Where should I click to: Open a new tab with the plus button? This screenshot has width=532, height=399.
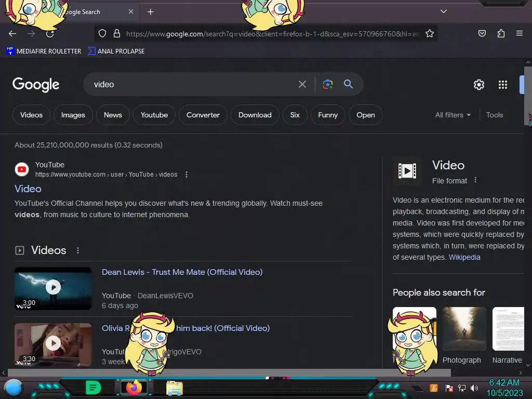150,12
